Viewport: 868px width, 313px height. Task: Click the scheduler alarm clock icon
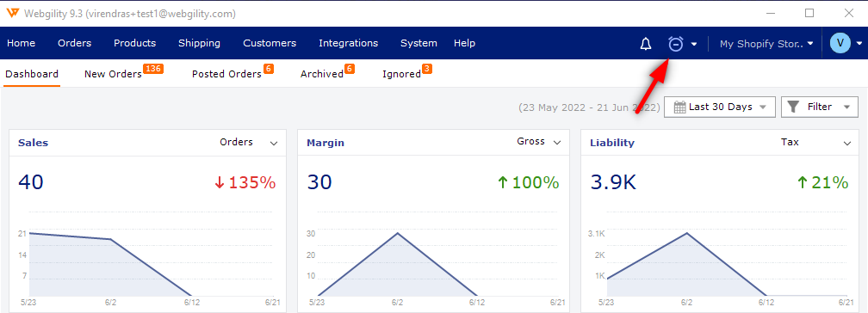676,44
